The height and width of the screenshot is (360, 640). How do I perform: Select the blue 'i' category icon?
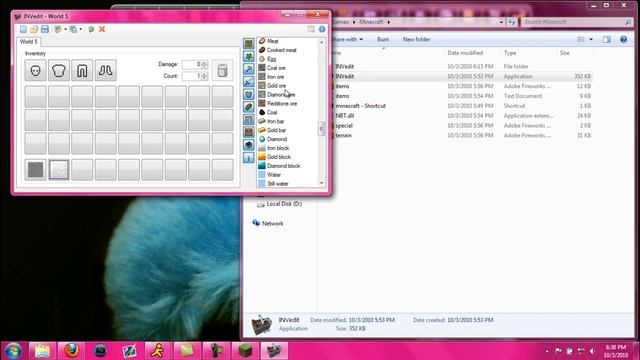pyautogui.click(x=249, y=158)
